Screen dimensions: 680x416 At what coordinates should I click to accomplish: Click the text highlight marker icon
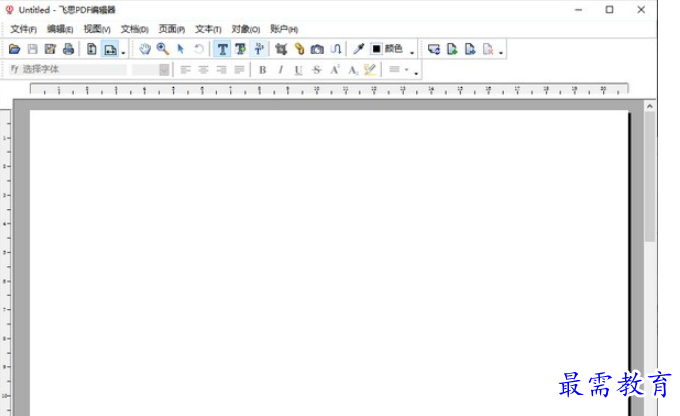coord(370,69)
